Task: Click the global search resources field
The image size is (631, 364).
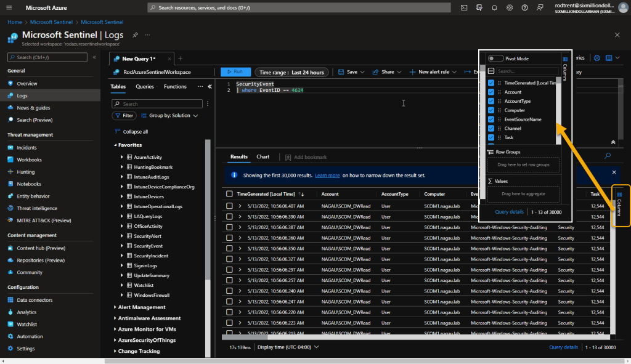Action: [299, 7]
